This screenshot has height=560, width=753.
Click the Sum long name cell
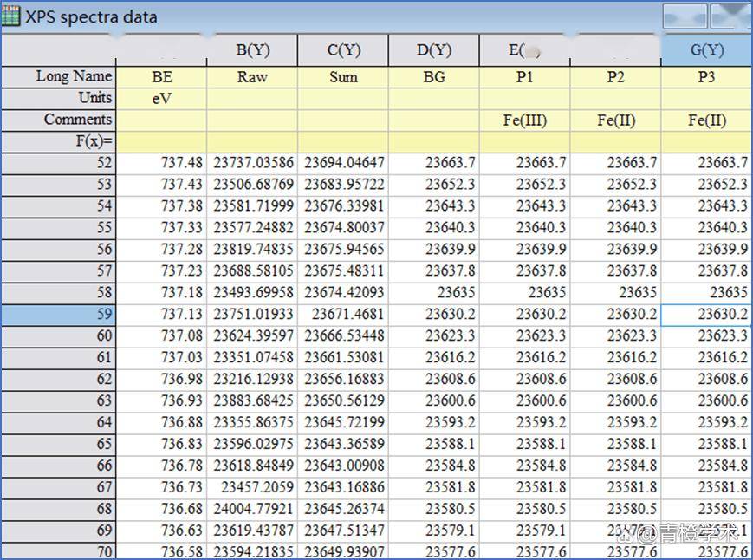point(343,77)
